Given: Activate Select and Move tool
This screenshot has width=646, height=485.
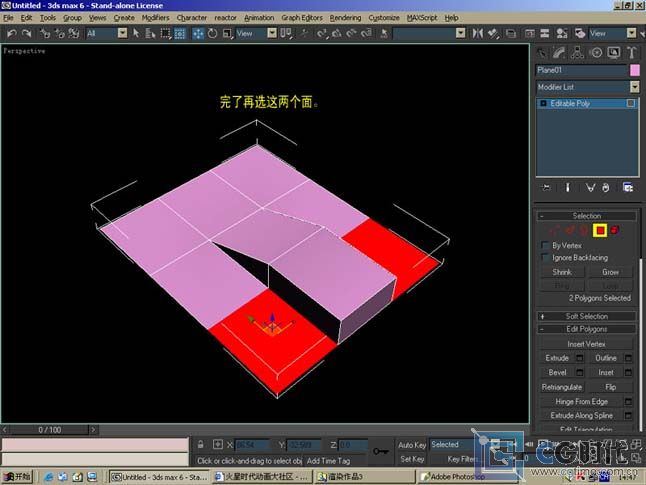Looking at the screenshot, I should [x=198, y=33].
